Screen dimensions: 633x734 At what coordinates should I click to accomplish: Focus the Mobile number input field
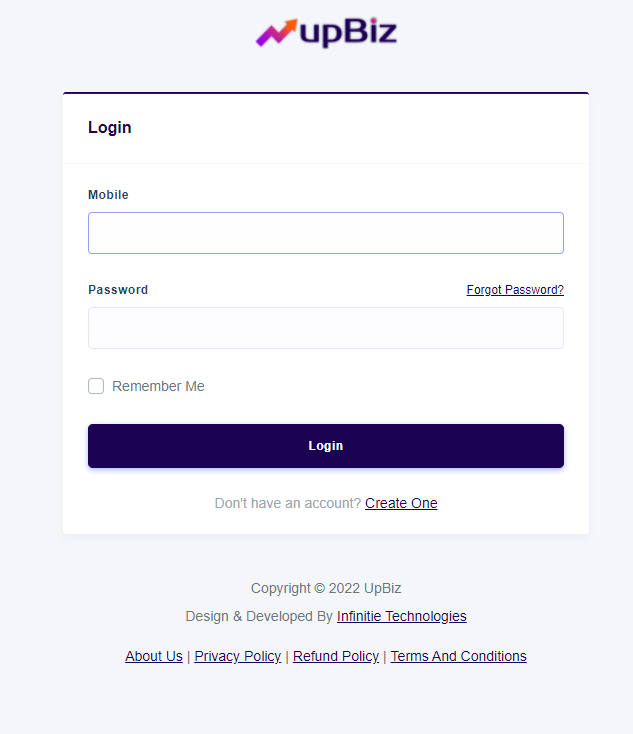326,233
